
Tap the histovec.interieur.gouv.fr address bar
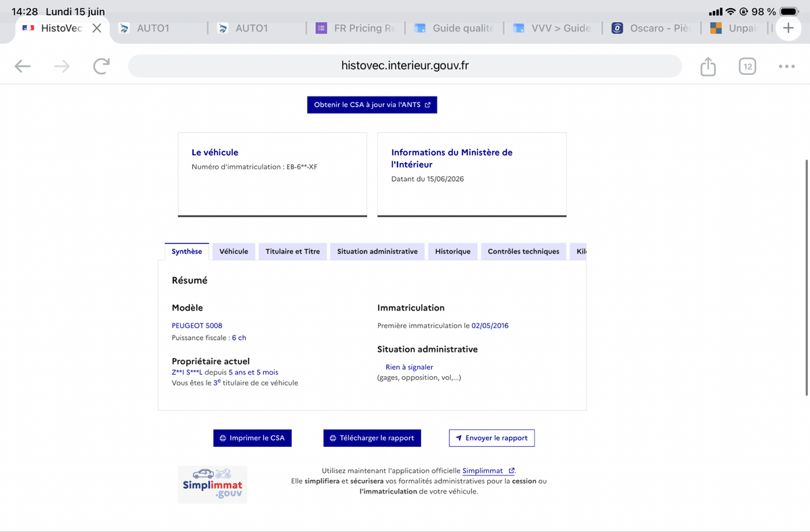coord(405,66)
